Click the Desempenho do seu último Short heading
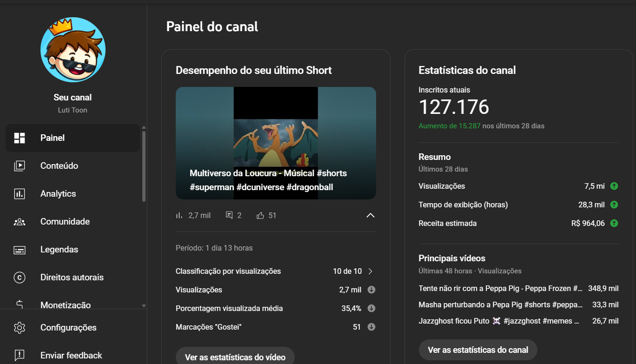This screenshot has height=364, width=636. pyautogui.click(x=254, y=70)
